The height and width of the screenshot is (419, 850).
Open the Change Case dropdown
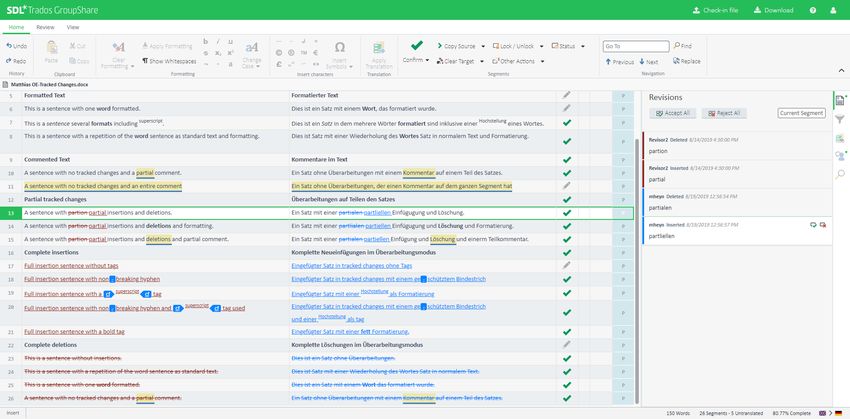click(x=252, y=53)
